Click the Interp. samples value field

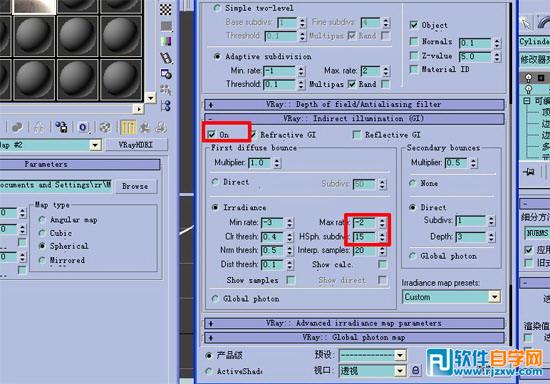[364, 250]
